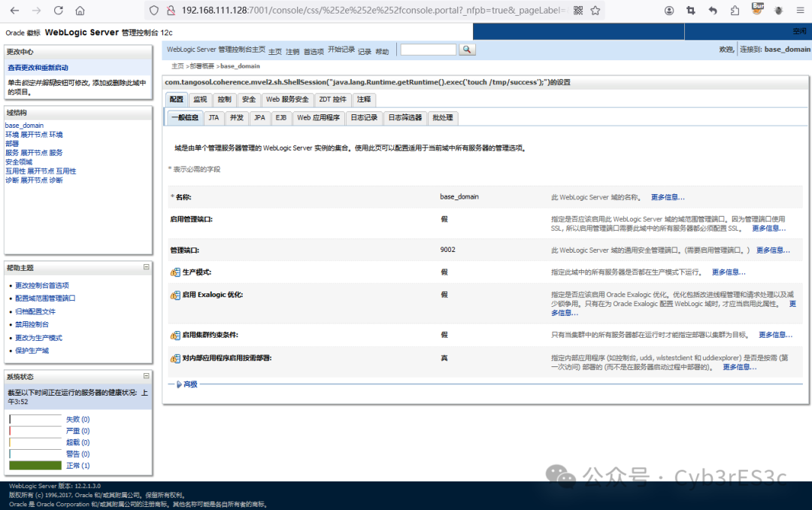This screenshot has height=510, width=812.
Task: Open browser home page icon
Action: point(80,11)
